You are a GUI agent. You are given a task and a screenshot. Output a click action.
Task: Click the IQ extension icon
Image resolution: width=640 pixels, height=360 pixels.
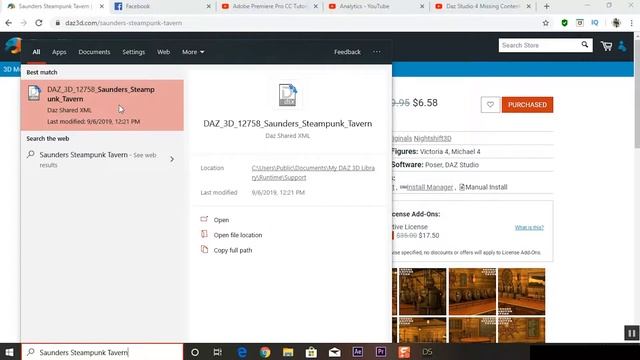[595, 23]
